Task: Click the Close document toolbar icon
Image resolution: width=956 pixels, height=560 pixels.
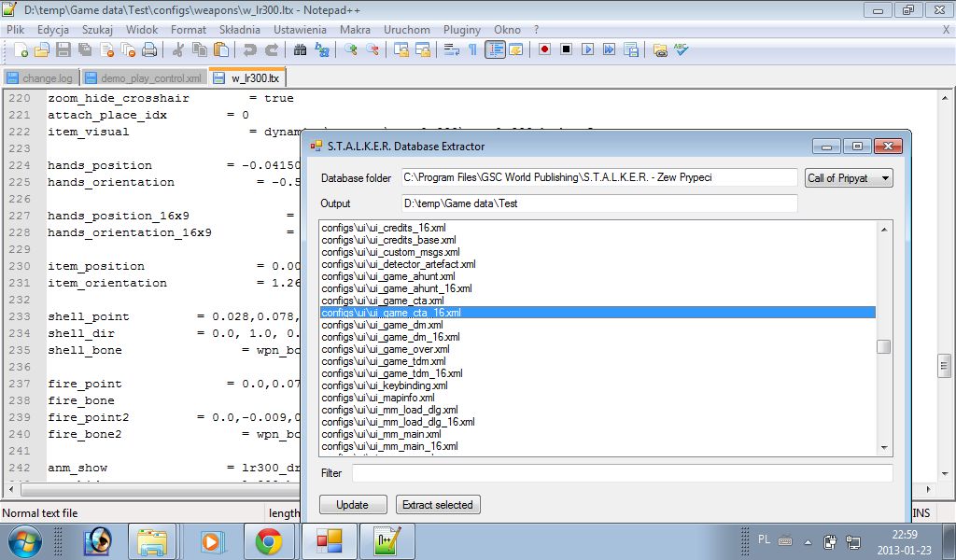Action: coord(106,50)
